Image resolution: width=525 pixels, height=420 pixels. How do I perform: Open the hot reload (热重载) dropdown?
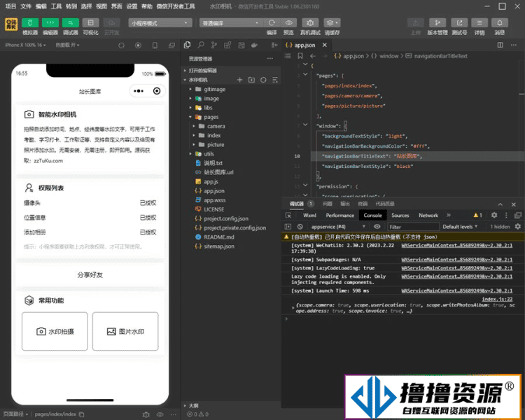[67, 45]
